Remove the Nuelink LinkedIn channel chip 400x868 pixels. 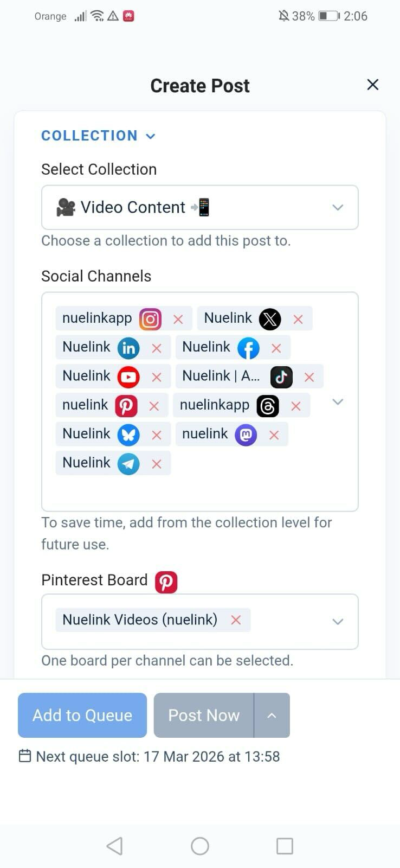coord(157,348)
